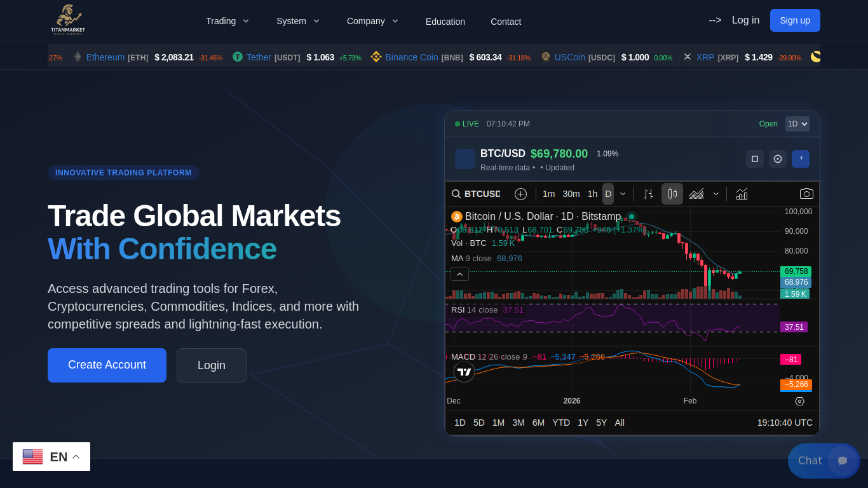Click the XRP ticker icon

(x=688, y=57)
